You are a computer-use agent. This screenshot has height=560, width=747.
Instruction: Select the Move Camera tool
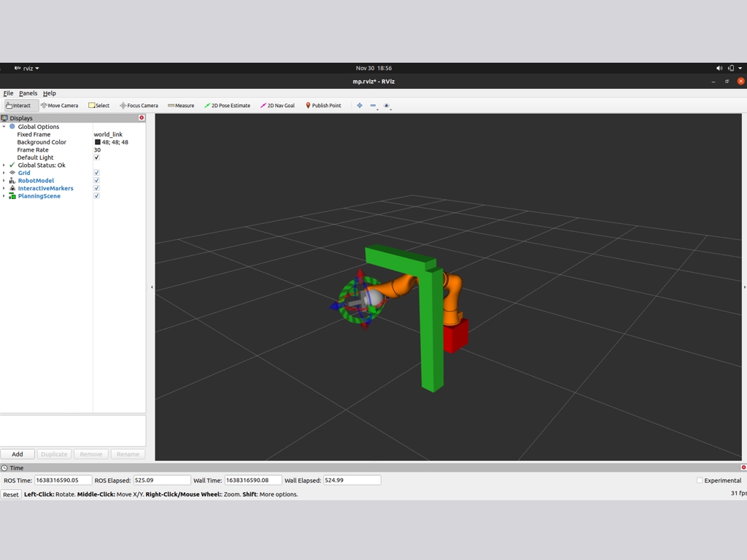click(x=60, y=106)
